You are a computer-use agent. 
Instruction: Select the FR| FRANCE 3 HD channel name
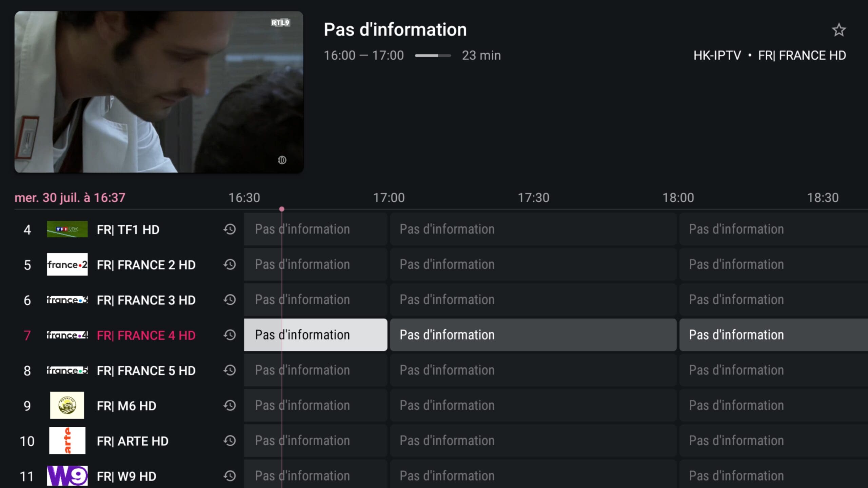point(146,300)
